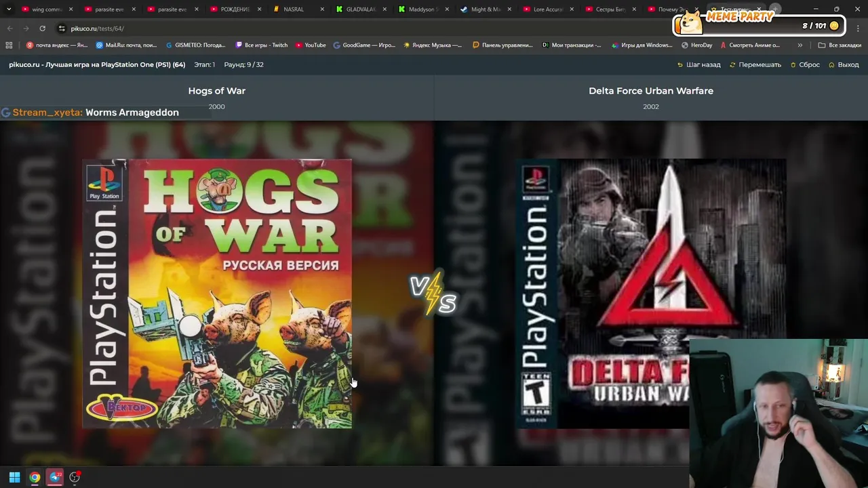Open the Игры для Windows bookmark
This screenshot has height=488, width=868.
[642, 45]
